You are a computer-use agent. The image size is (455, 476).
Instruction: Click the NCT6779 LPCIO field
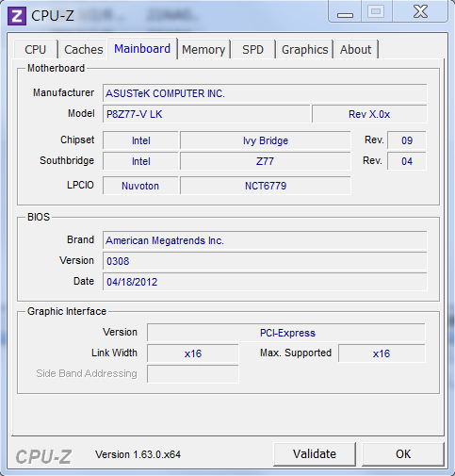pyautogui.click(x=266, y=186)
